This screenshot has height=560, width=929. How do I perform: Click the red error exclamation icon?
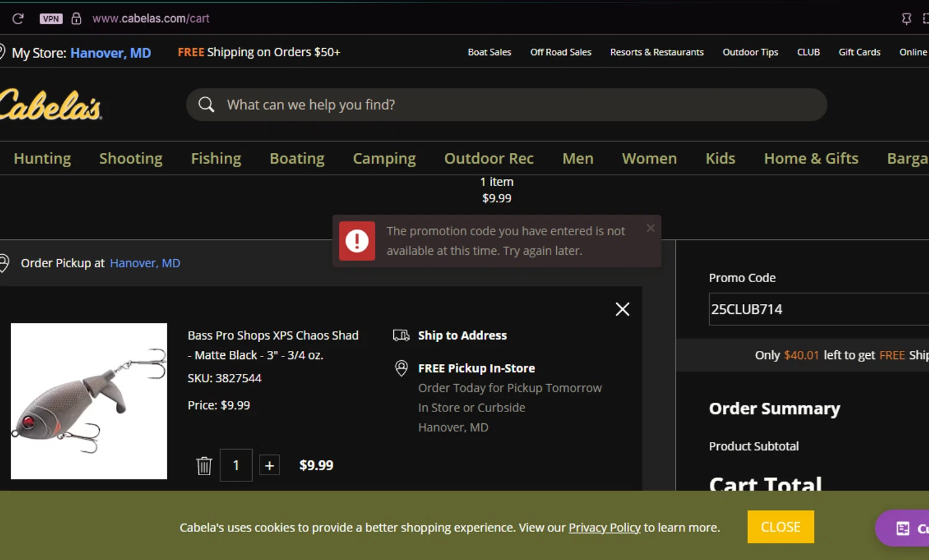tap(357, 241)
